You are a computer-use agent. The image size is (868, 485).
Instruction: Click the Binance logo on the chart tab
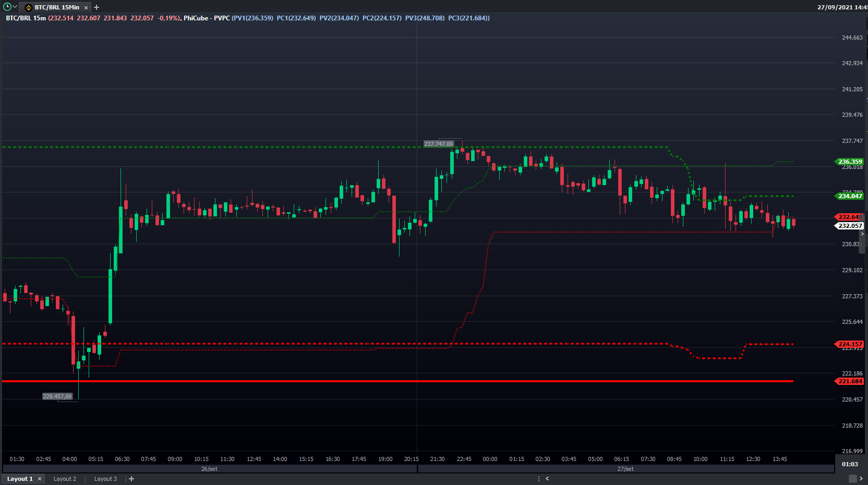pos(29,8)
